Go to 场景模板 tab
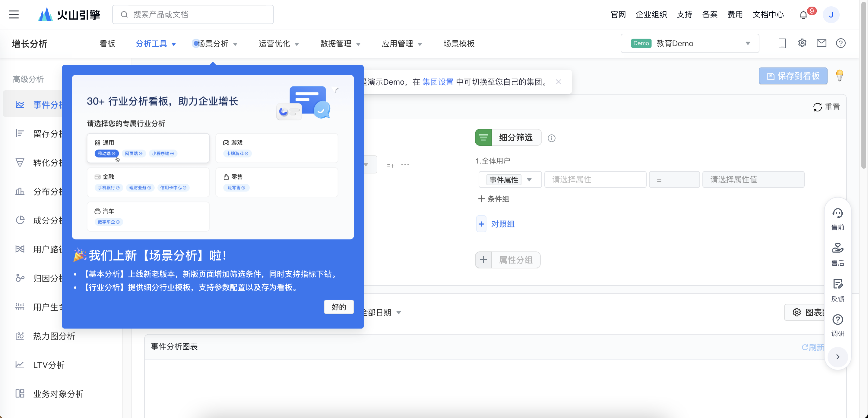Image resolution: width=868 pixels, height=418 pixels. pyautogui.click(x=459, y=44)
